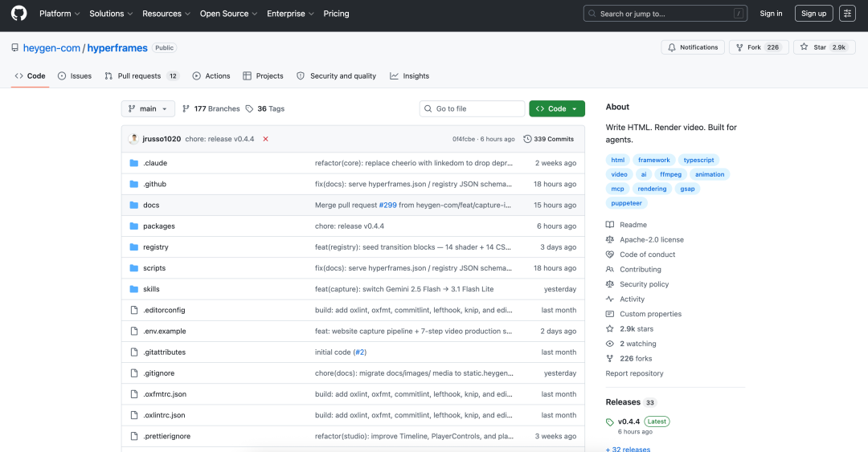The width and height of the screenshot is (868, 452).
Task: Switch to the Pull requests tab
Action: pos(139,76)
